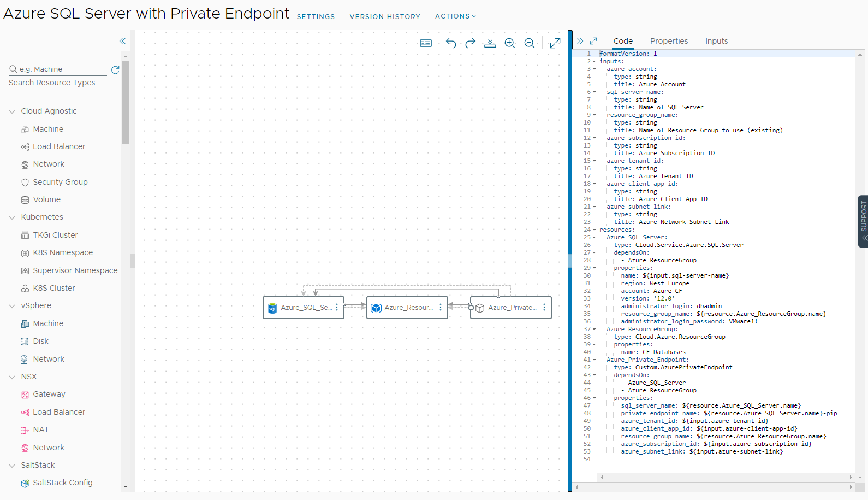The image size is (868, 500).
Task: Switch to the Properties tab
Action: pyautogui.click(x=669, y=41)
